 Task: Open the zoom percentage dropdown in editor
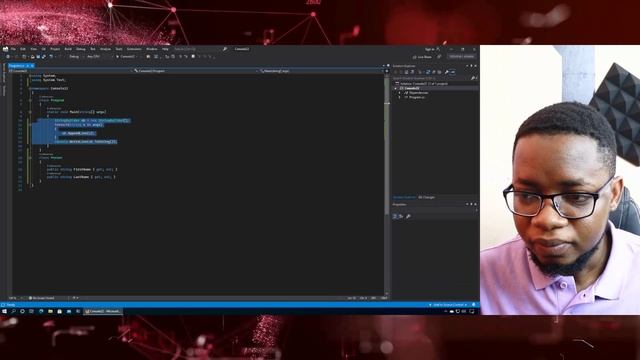[15, 298]
